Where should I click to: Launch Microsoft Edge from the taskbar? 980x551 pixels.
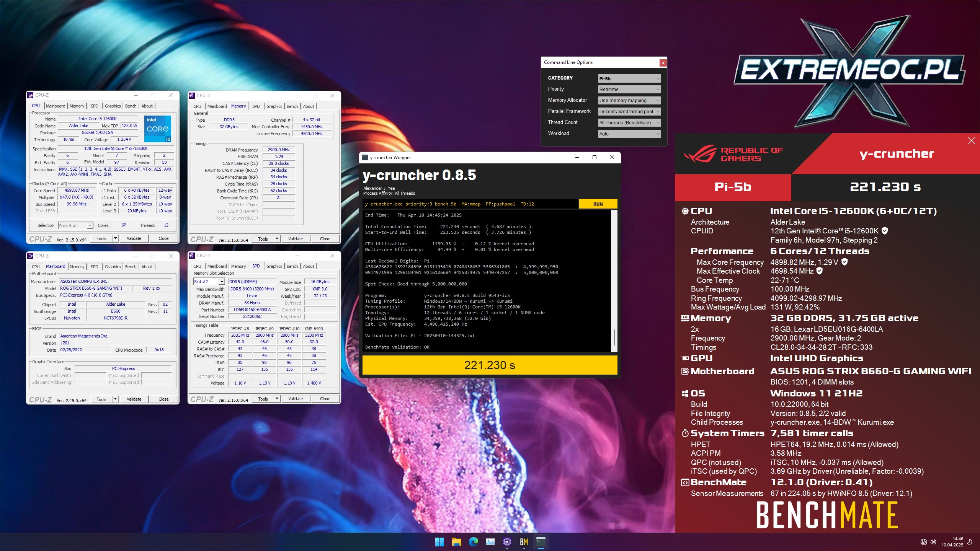click(x=474, y=542)
